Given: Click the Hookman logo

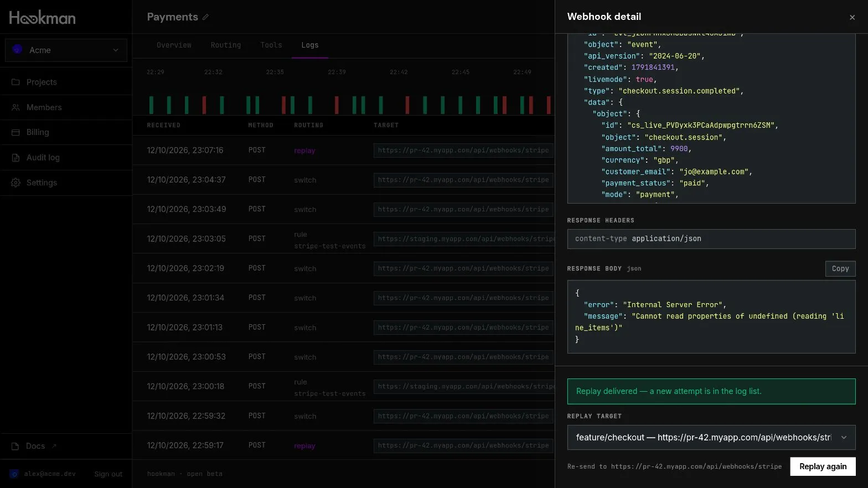Looking at the screenshot, I should (43, 18).
